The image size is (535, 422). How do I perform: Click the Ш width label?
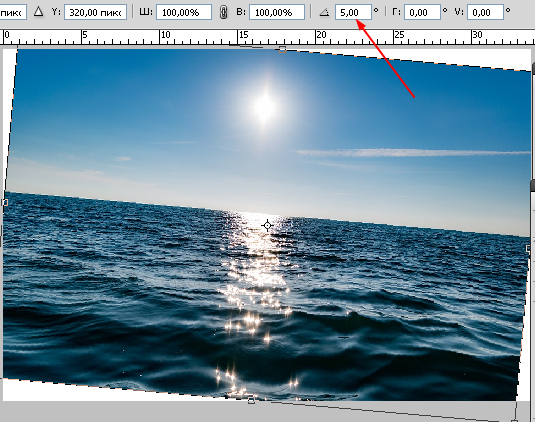146,12
